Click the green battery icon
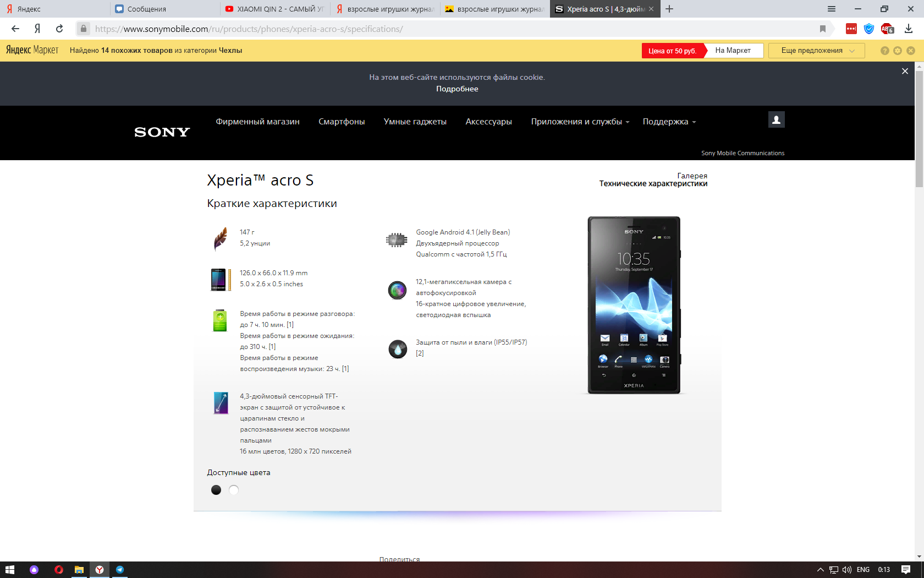 pos(220,320)
